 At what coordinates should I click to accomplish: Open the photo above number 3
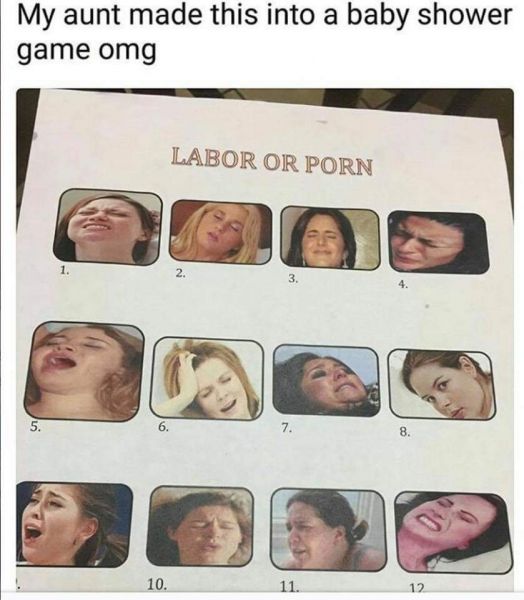(x=330, y=238)
